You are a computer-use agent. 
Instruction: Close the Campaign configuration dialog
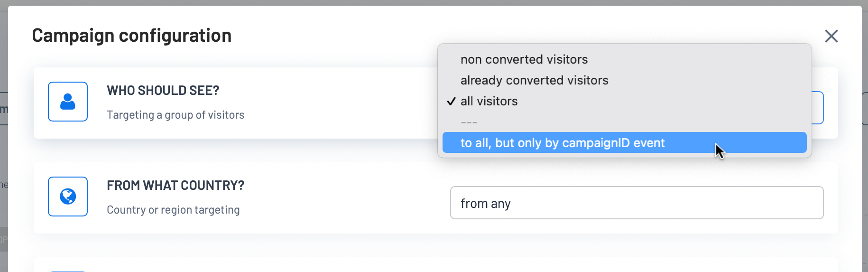[x=831, y=36]
